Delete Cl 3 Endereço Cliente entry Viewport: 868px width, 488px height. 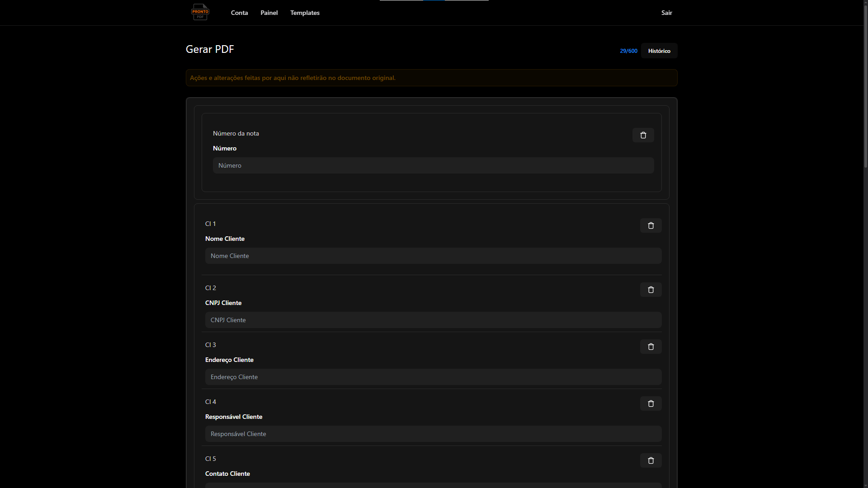[651, 347]
